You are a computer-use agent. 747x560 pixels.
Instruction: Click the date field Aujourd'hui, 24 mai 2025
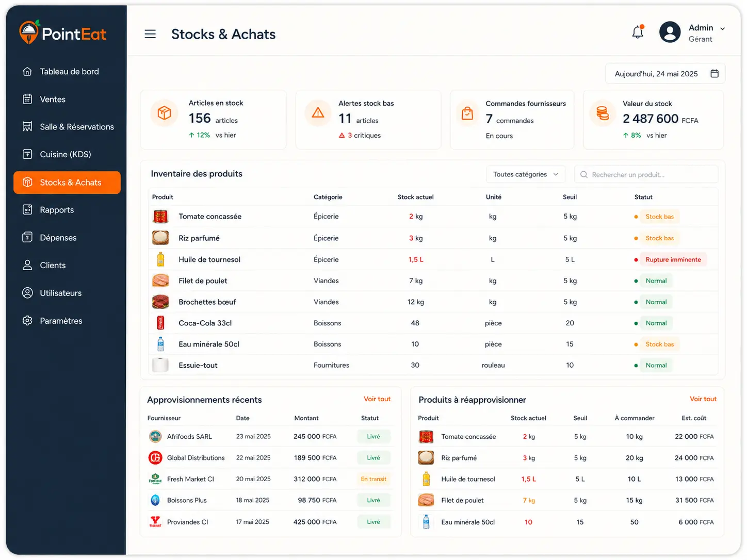665,74
